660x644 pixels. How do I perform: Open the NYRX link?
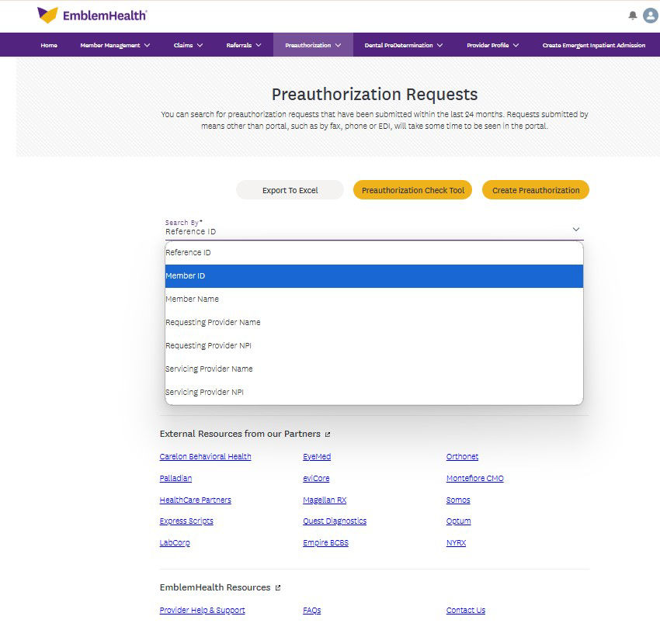[x=456, y=543]
